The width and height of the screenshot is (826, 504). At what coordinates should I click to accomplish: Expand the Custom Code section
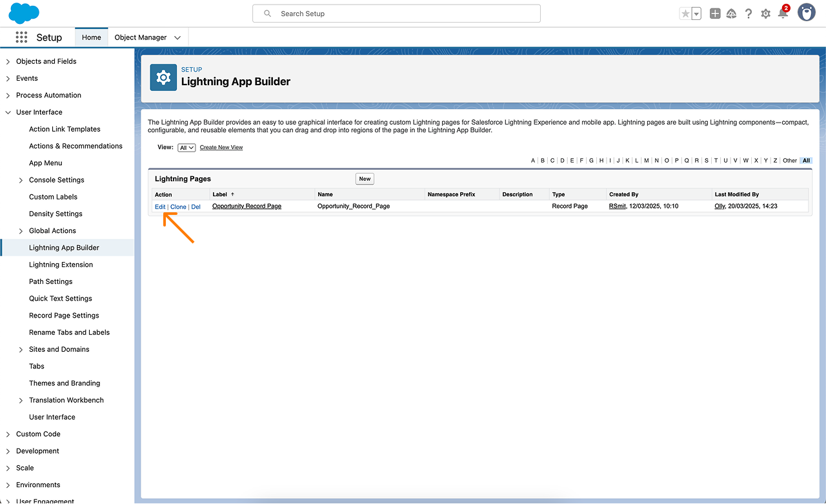point(8,434)
